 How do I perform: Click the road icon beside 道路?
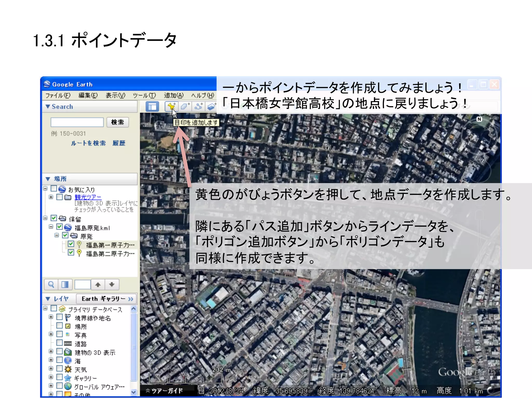click(x=68, y=343)
